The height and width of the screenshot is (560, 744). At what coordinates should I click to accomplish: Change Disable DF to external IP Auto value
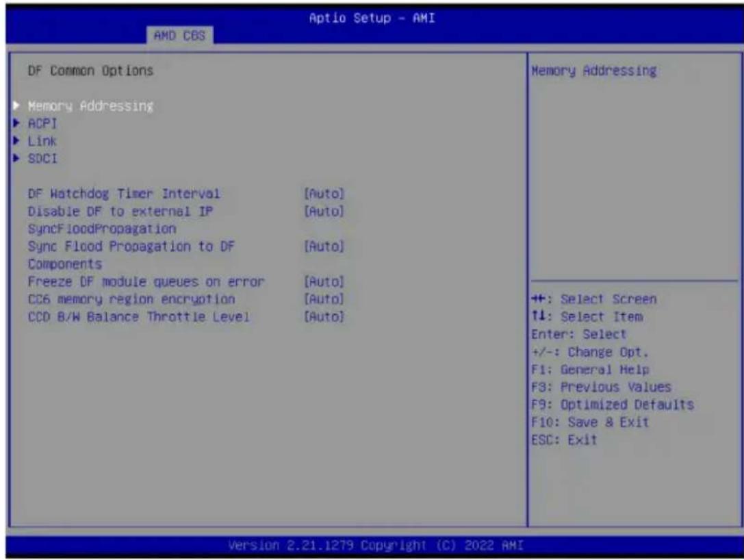[324, 211]
